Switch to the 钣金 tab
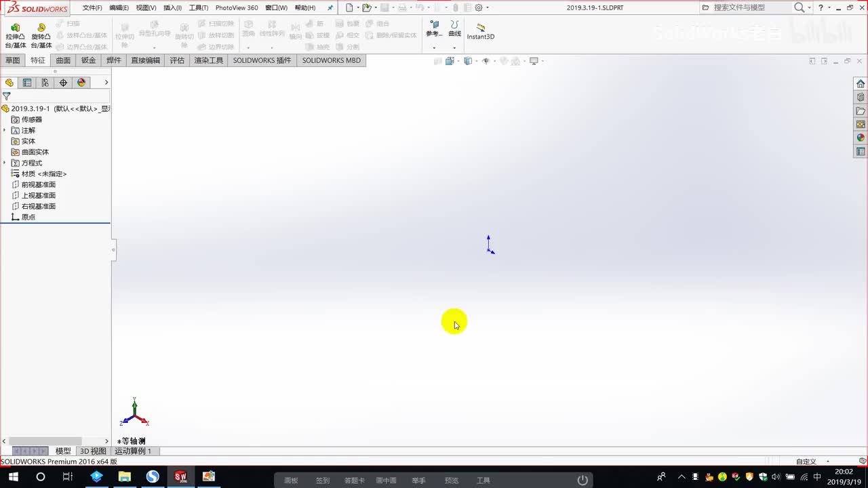The width and height of the screenshot is (868, 488). point(89,60)
